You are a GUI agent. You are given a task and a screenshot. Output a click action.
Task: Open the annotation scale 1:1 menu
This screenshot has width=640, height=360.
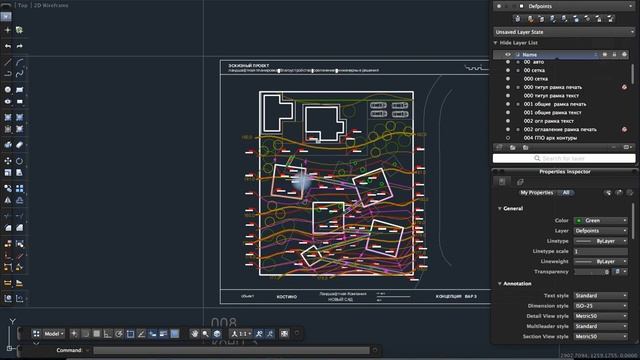pos(242,333)
